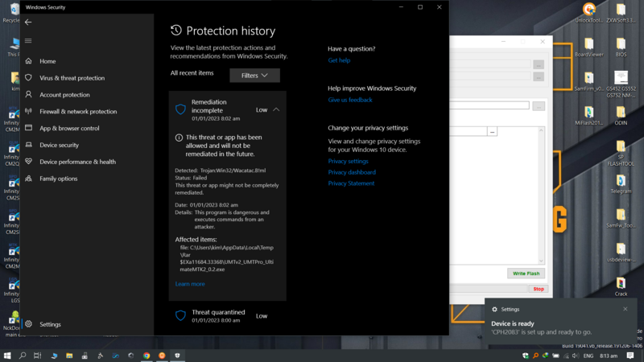Open the Learn more link
Screen dimensions: 644x362
point(190,284)
